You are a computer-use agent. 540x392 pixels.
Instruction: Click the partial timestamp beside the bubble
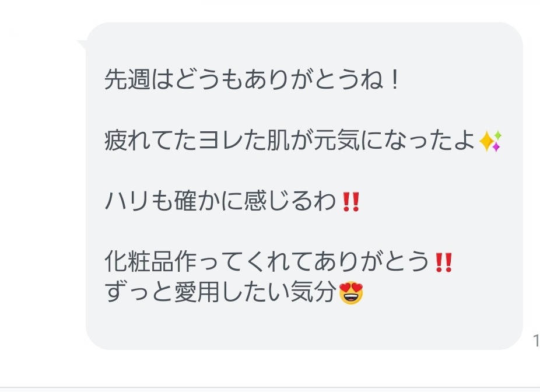[537, 341]
